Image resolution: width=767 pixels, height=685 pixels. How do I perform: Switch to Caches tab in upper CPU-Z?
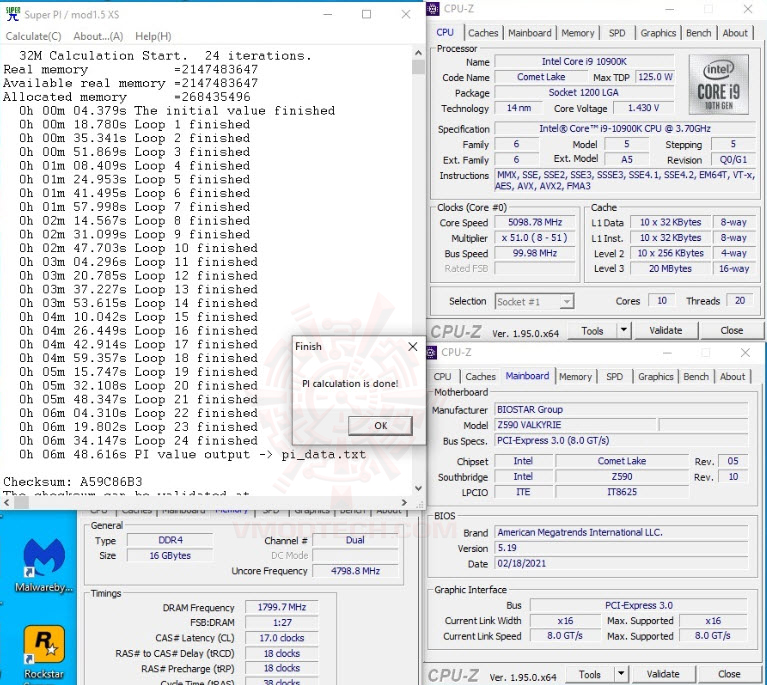pyautogui.click(x=483, y=33)
